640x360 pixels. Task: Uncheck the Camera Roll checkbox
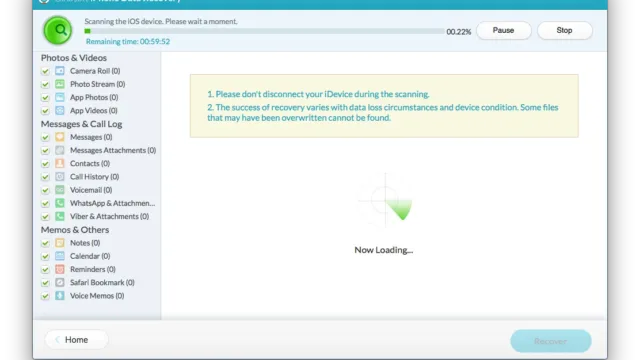click(45, 71)
